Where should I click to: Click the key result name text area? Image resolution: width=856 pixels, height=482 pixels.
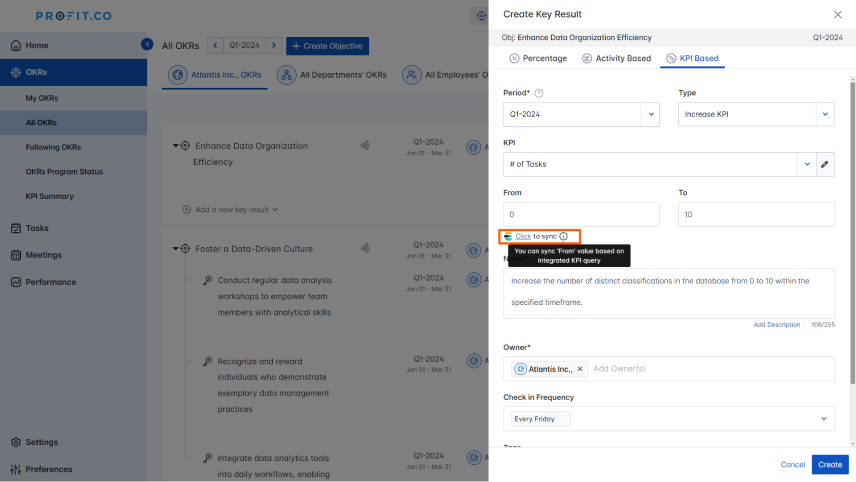point(669,293)
